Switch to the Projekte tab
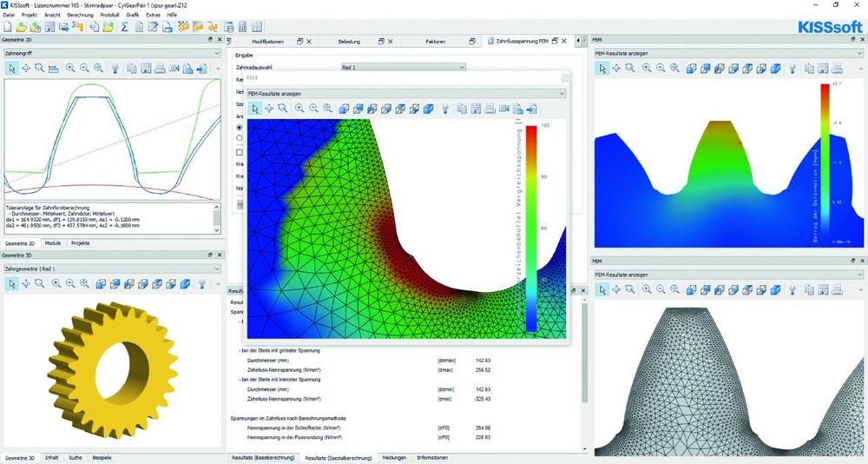Viewport: 868px width, 464px height. point(80,243)
